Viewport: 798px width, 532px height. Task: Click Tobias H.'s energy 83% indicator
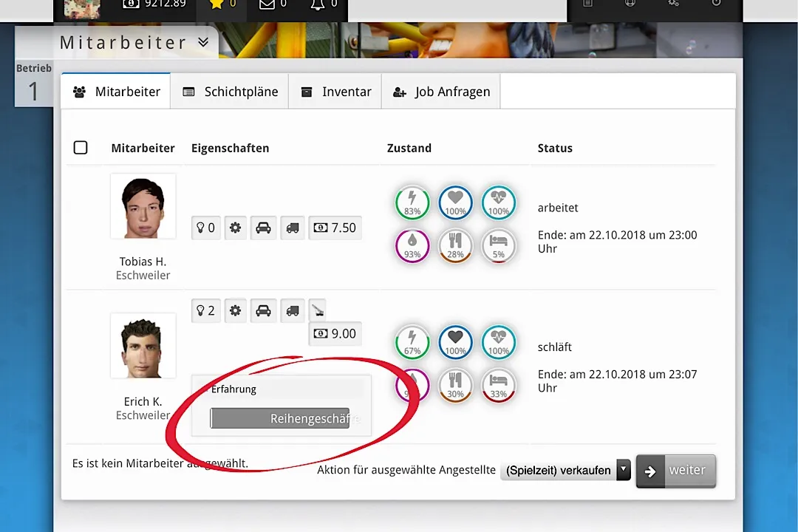tap(412, 202)
